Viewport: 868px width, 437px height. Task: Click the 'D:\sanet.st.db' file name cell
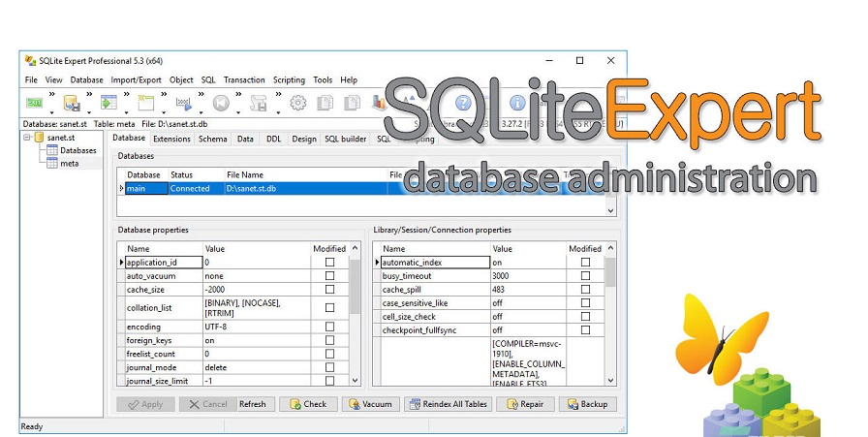tap(305, 188)
